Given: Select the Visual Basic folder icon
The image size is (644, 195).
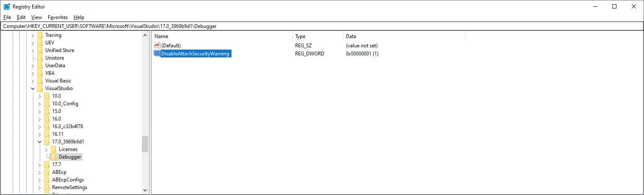Looking at the screenshot, I should tap(40, 81).
